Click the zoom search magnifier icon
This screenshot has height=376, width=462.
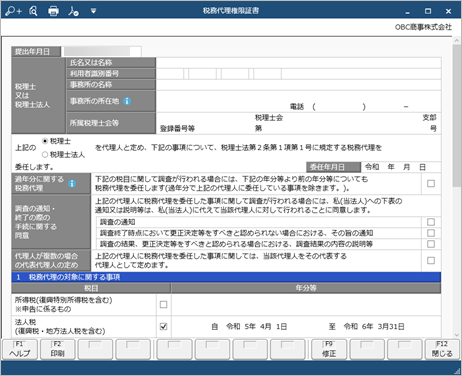click(33, 11)
